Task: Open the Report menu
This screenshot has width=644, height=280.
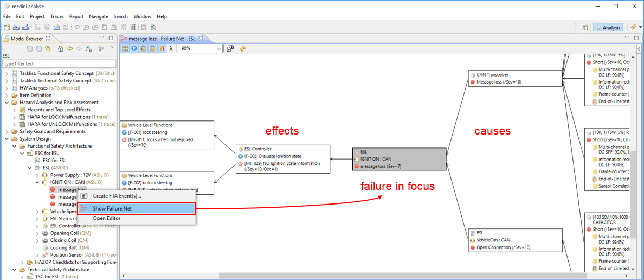Action: 76,16
